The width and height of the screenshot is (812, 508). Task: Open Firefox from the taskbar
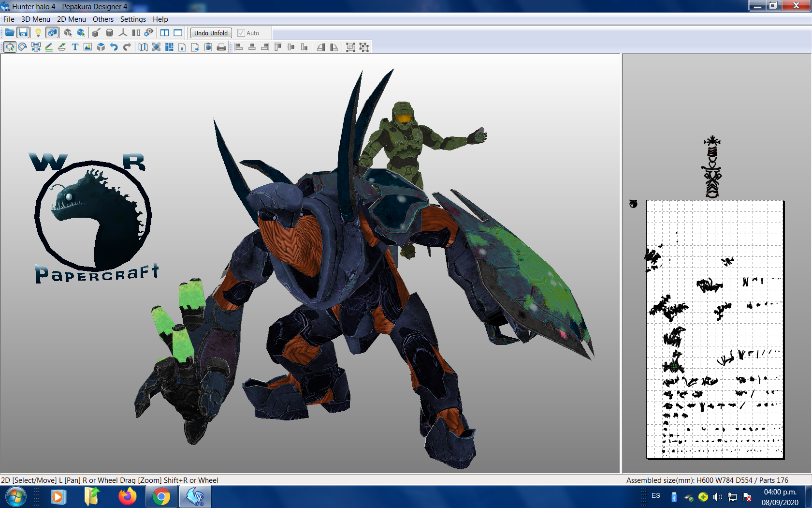[128, 496]
